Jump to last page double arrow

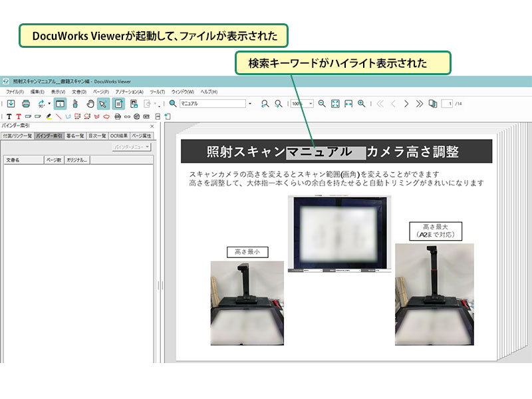(420, 104)
